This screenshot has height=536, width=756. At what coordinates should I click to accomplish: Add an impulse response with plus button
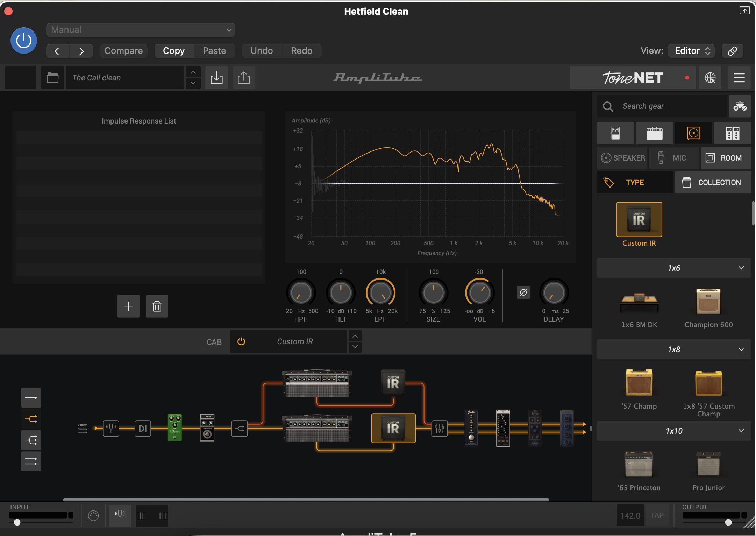tap(128, 306)
